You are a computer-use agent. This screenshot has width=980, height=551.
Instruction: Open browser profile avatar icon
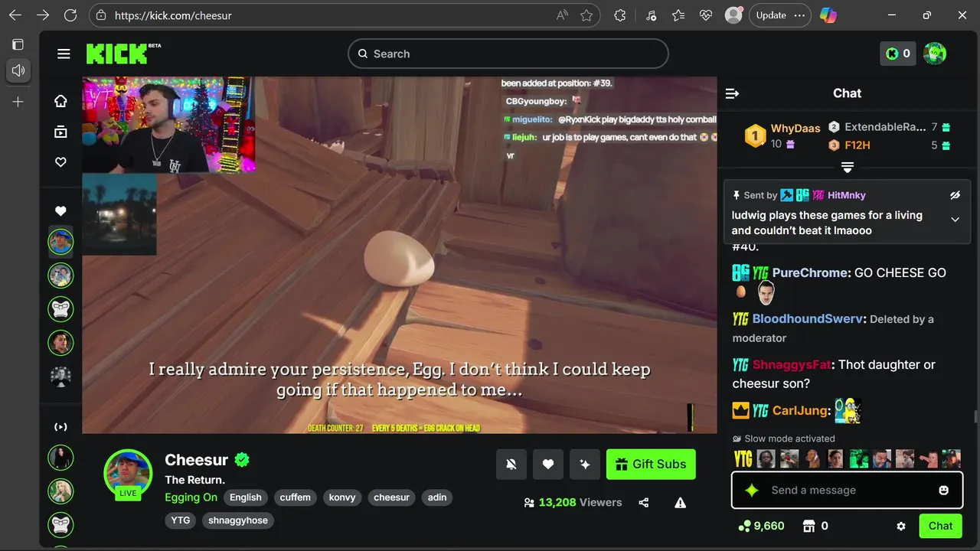click(733, 15)
